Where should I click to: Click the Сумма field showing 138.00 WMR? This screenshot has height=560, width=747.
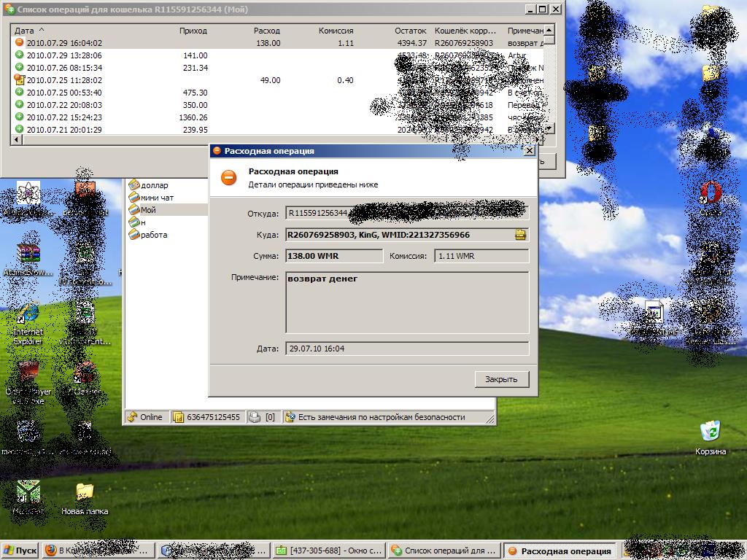pos(334,256)
